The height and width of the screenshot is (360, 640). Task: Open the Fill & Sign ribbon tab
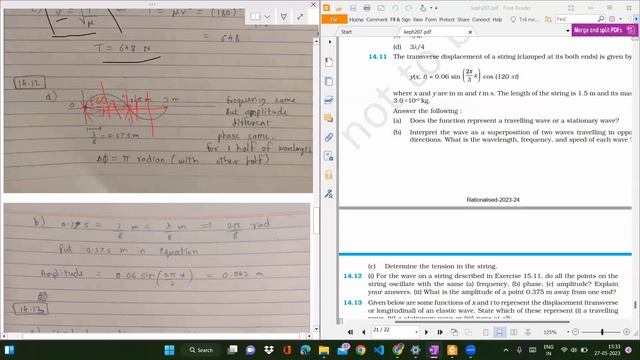(x=400, y=19)
